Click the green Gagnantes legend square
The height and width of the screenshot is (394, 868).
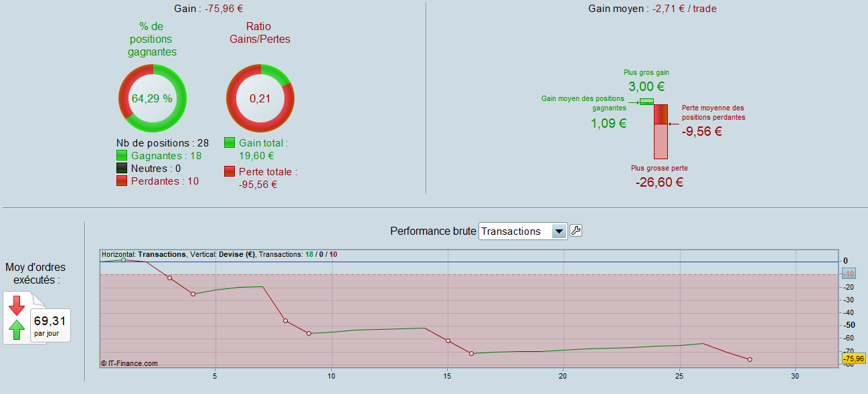point(122,155)
